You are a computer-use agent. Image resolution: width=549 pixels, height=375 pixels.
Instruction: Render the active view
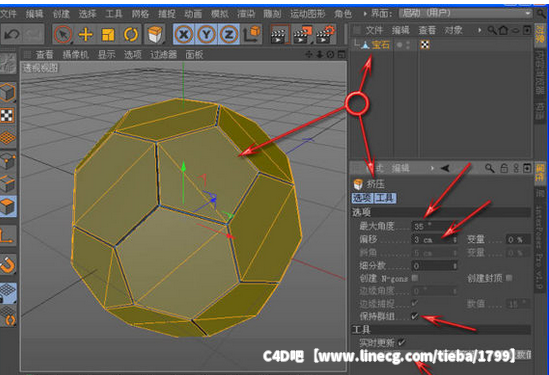279,34
